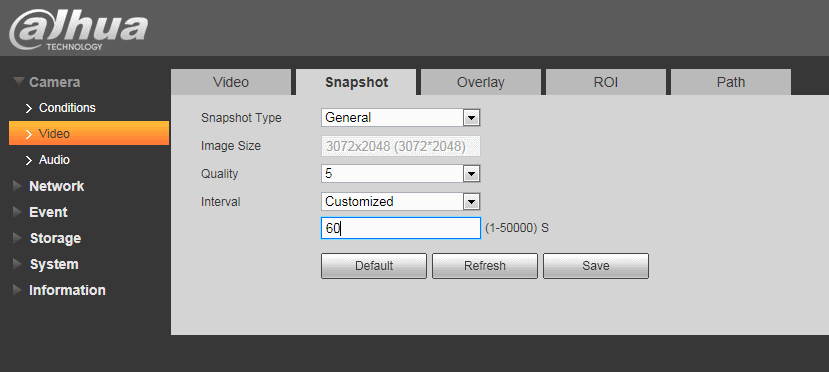Open the Audio settings item
The image size is (829, 372).
[54, 160]
